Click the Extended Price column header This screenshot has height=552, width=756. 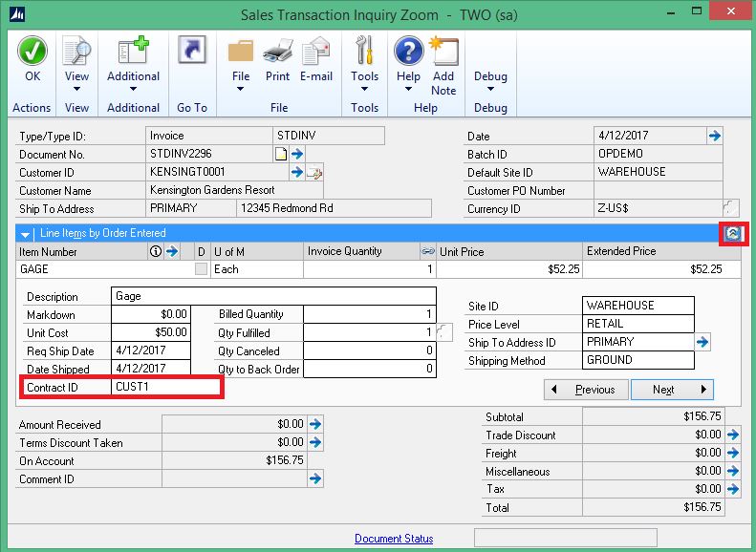pyautogui.click(x=621, y=251)
